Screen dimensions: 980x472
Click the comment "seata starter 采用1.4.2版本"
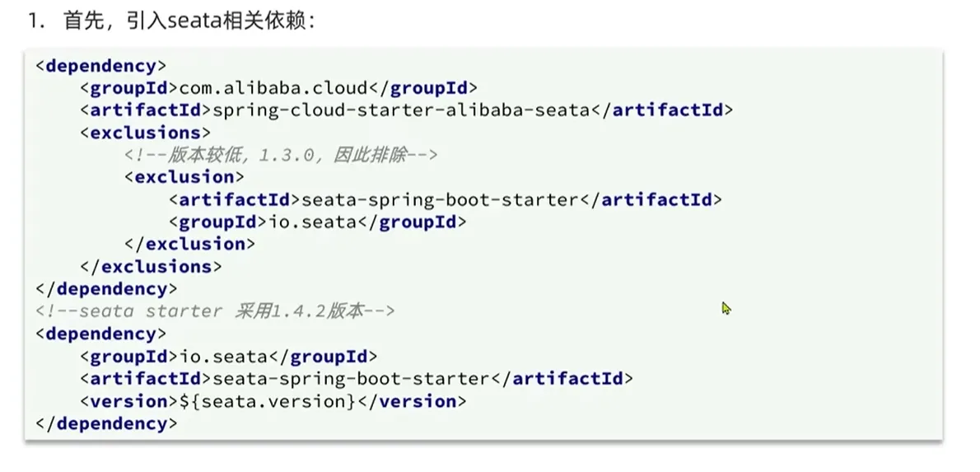[216, 311]
